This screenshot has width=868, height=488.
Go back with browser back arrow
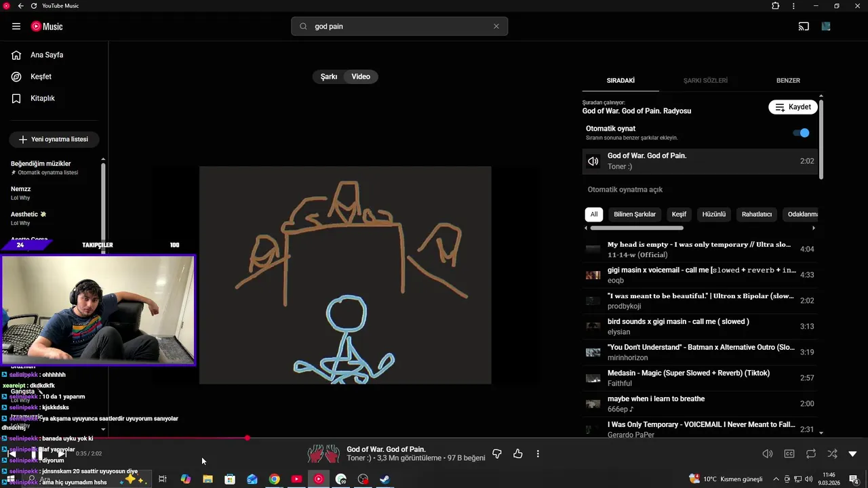point(20,6)
